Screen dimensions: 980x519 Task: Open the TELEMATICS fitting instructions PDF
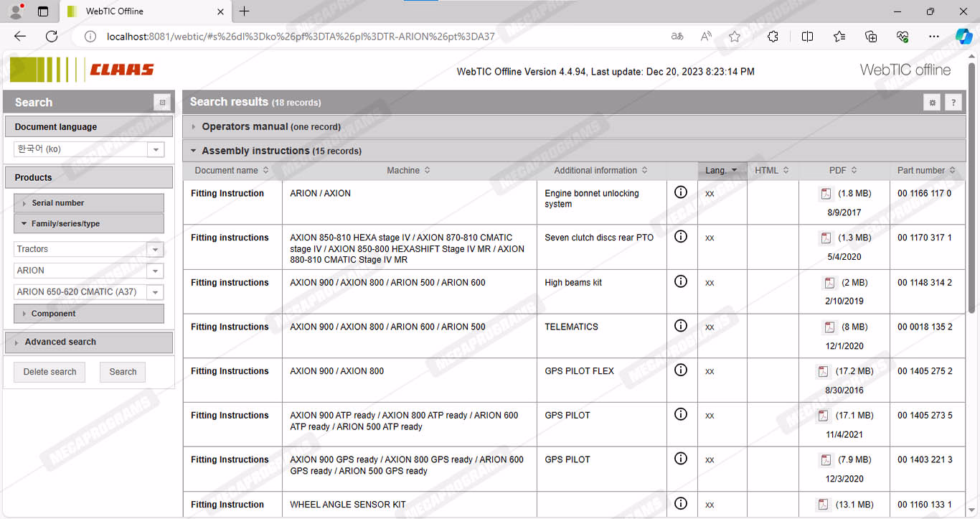(x=829, y=327)
